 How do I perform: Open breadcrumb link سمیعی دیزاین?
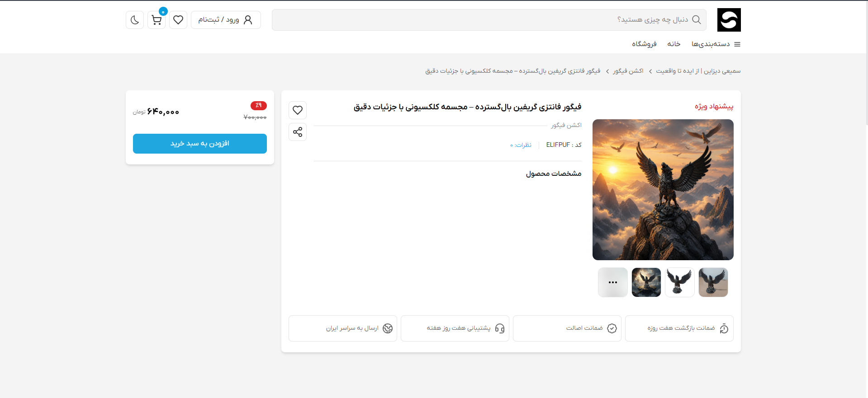point(698,71)
